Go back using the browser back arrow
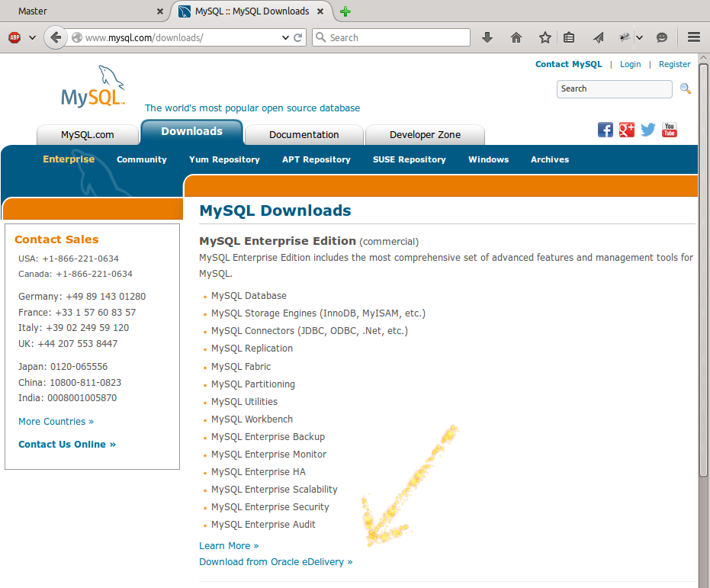 click(x=55, y=37)
